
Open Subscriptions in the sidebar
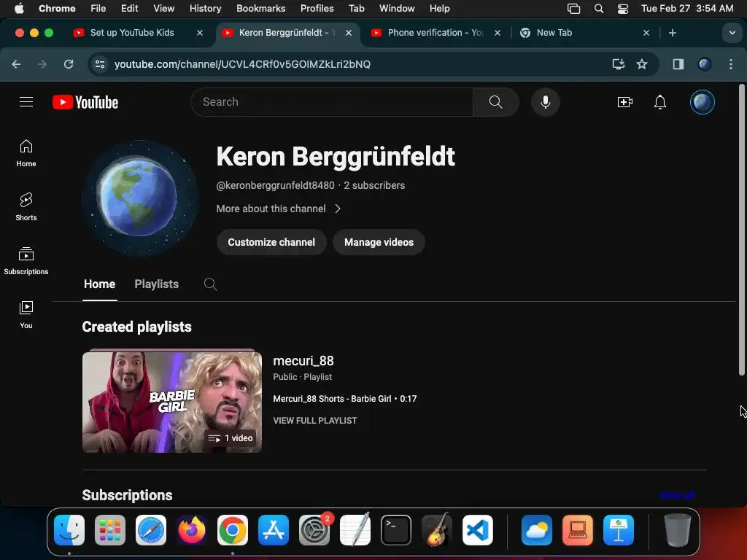(x=26, y=261)
